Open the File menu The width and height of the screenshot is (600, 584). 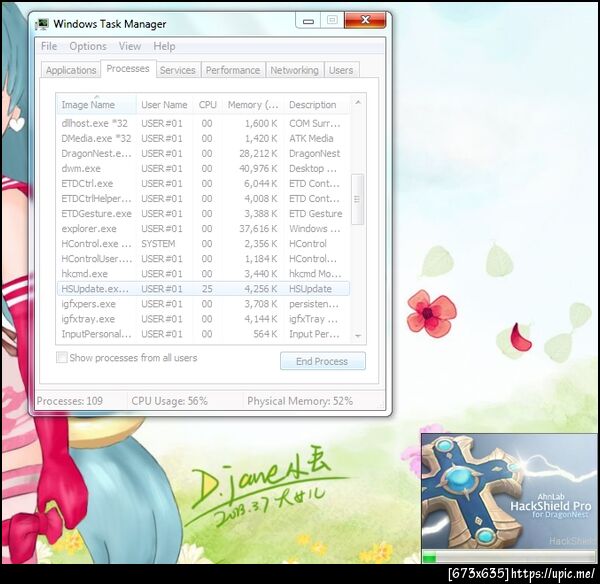(49, 46)
